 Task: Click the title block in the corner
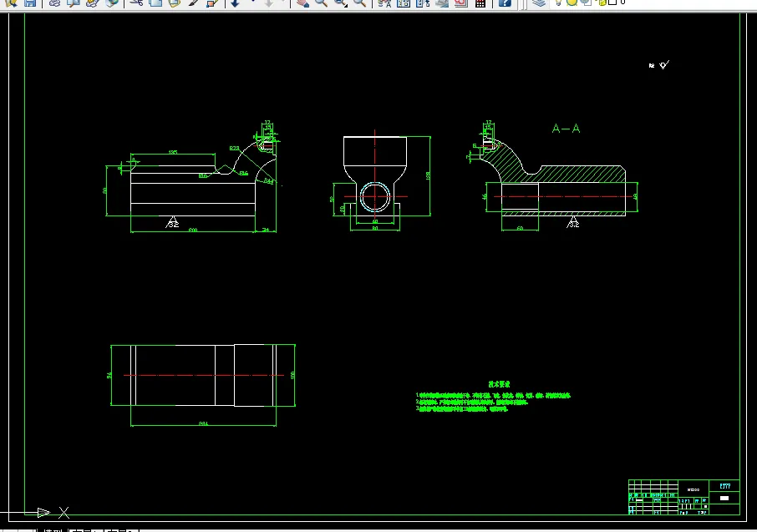click(683, 497)
